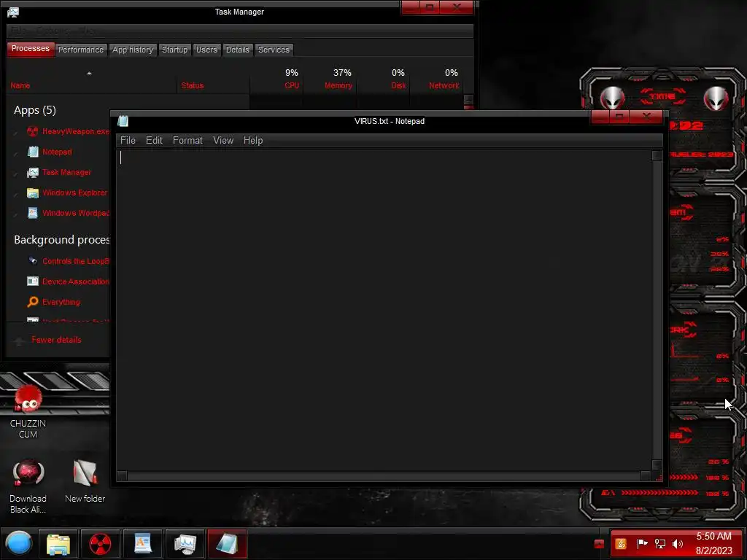The height and width of the screenshot is (560, 747).
Task: Click the Windows Explorer folder icon in Task Manager
Action: click(32, 192)
